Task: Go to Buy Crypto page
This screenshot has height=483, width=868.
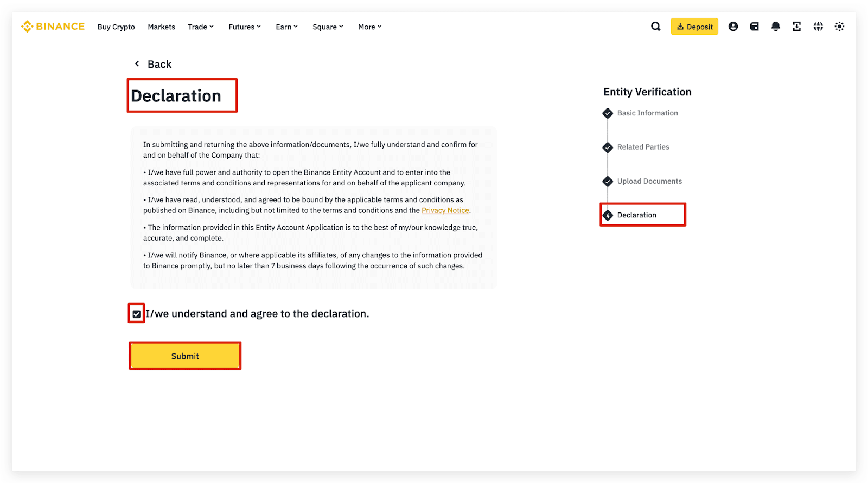Action: coord(116,27)
